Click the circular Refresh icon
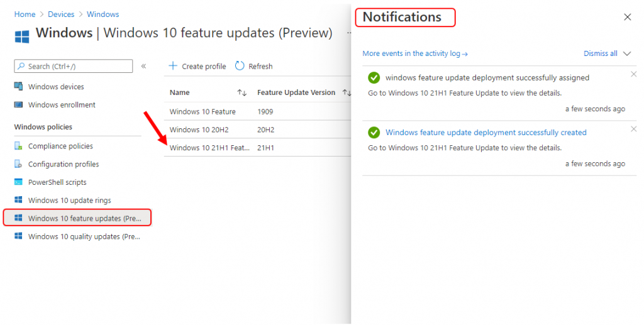Viewport: 644px width, 325px height. coord(240,65)
